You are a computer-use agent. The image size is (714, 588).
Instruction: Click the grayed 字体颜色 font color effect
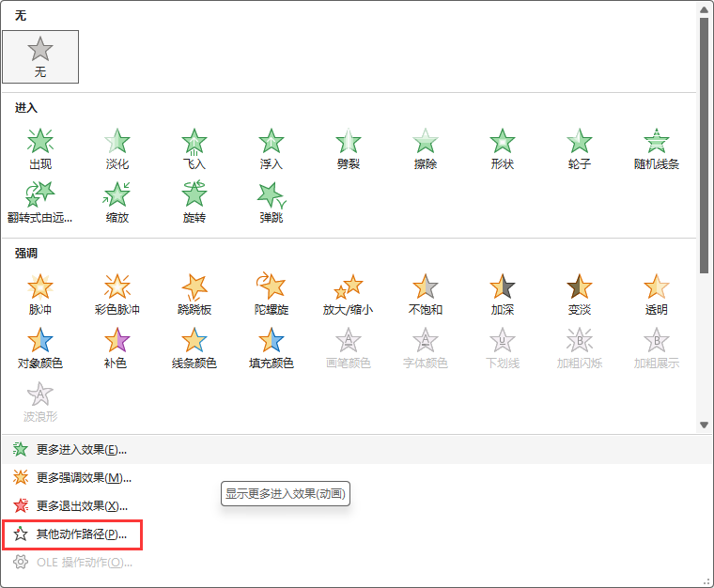[x=426, y=348]
